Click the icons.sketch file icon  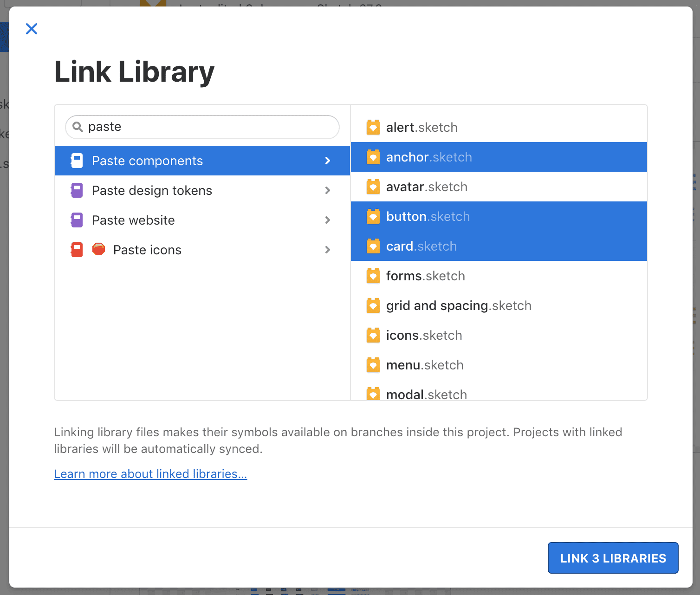pos(373,335)
